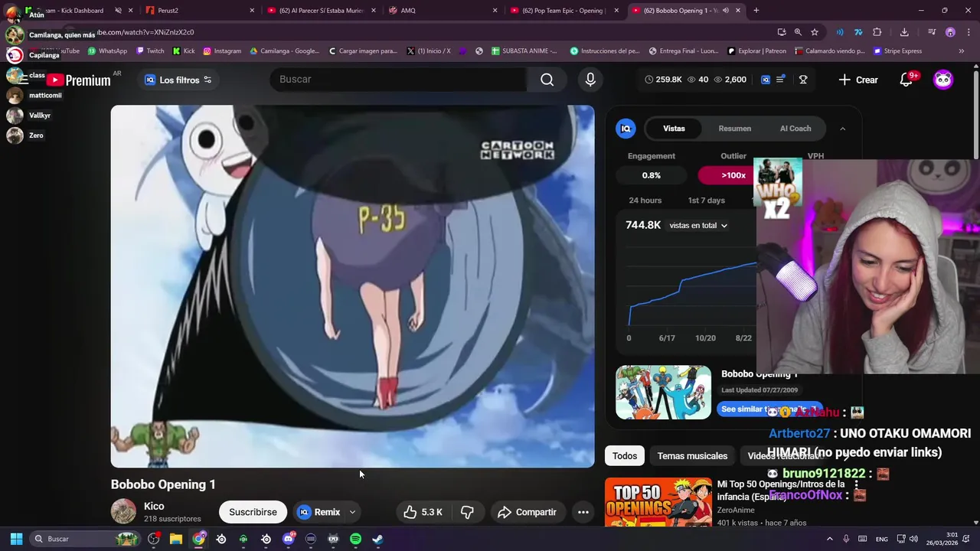Click the vidIQ 259.8K clock stat
The height and width of the screenshot is (551, 980).
click(663, 80)
